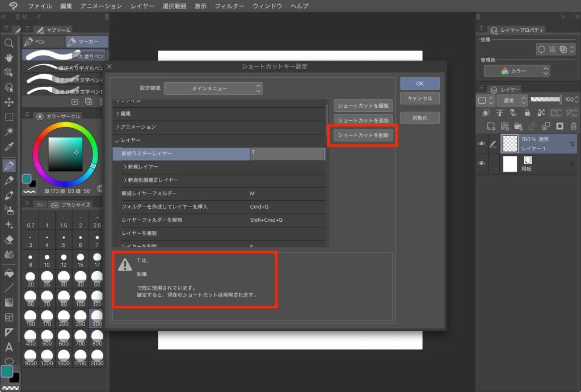Click the ショートカットを編集 button

click(x=363, y=106)
